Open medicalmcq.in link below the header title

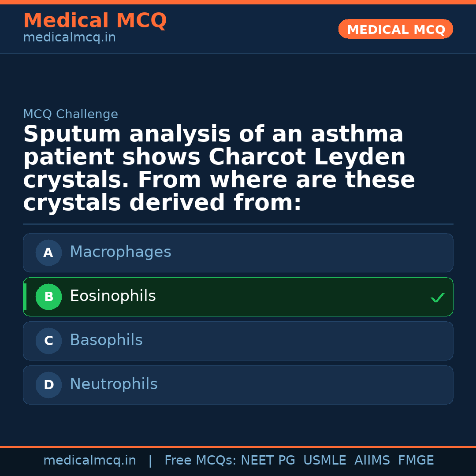click(x=69, y=38)
